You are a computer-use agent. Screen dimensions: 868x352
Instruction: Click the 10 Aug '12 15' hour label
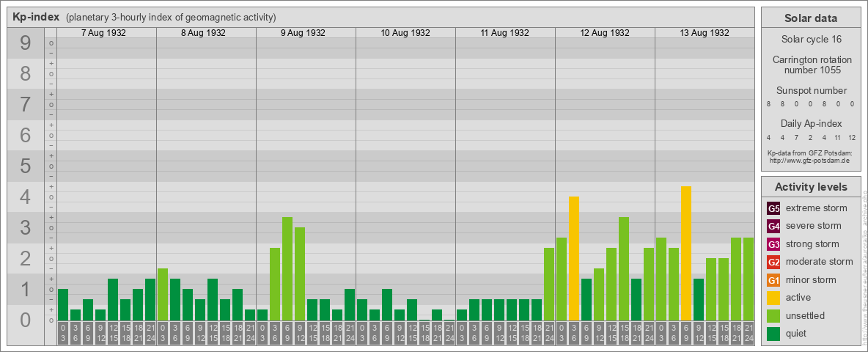[x=412, y=333]
